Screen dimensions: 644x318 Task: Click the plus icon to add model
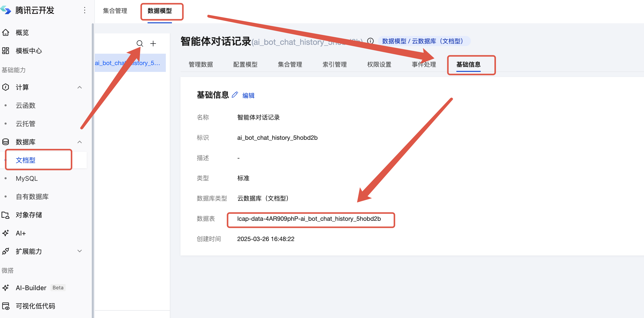click(x=153, y=44)
